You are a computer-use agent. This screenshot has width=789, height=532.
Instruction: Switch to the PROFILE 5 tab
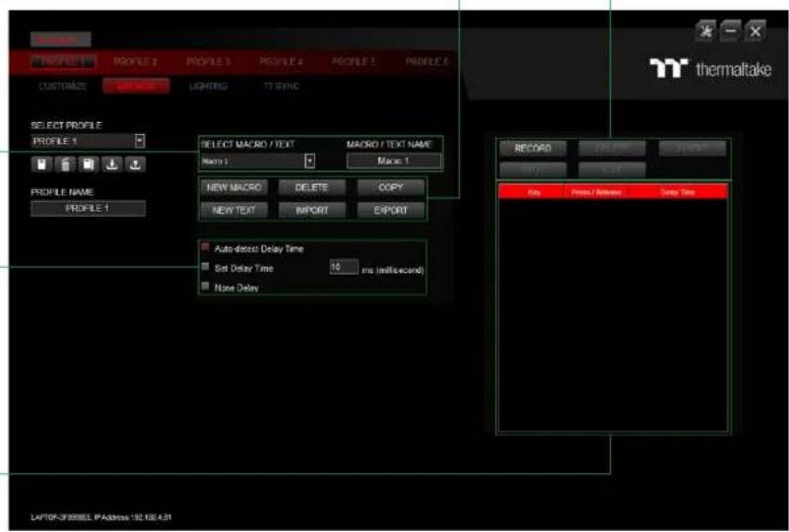click(355, 61)
